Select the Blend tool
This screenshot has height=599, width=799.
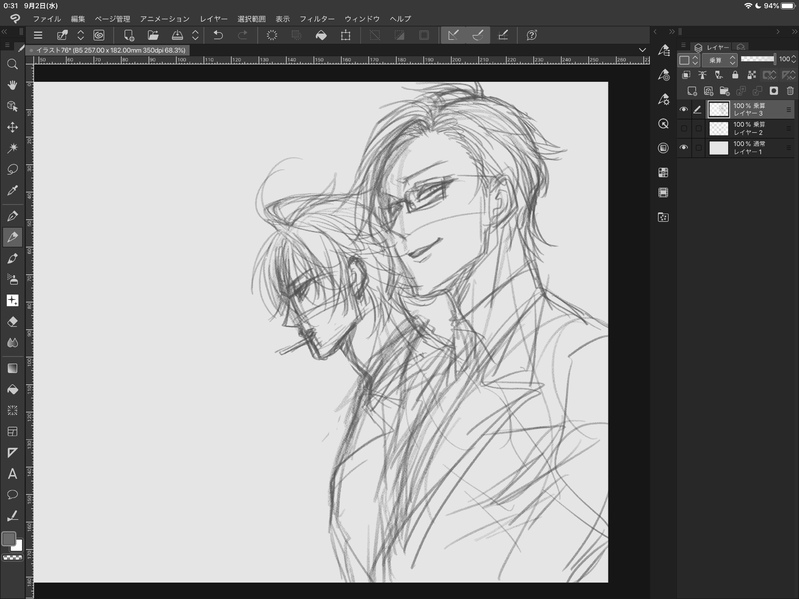coord(12,343)
